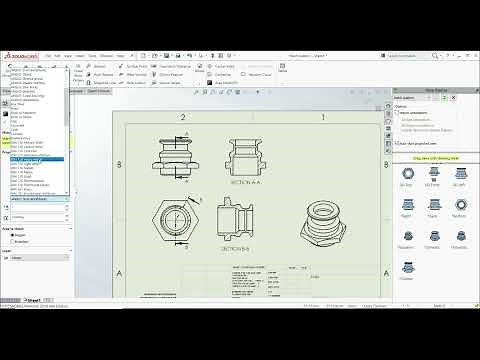480x360 pixels.
Task: Collapse the Area to Hatch section
Action: (70, 229)
